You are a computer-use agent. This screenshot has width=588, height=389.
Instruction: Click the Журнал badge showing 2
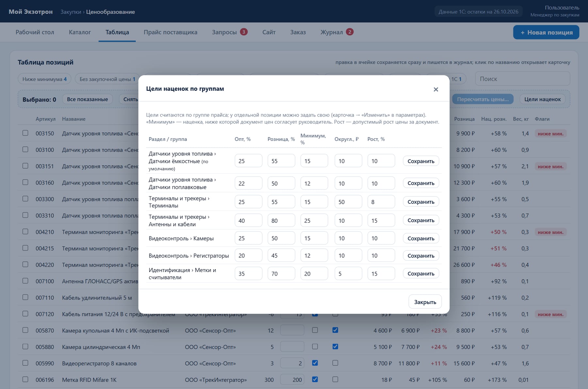coord(350,32)
